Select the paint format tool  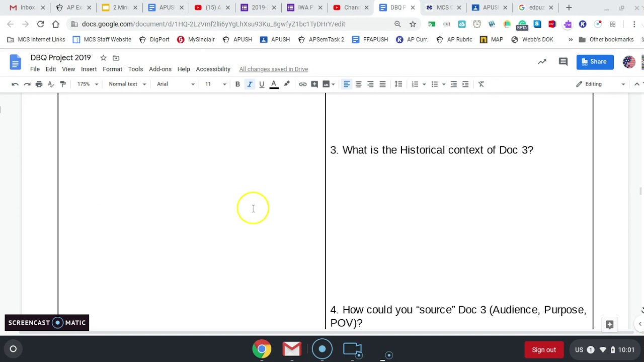[63, 84]
